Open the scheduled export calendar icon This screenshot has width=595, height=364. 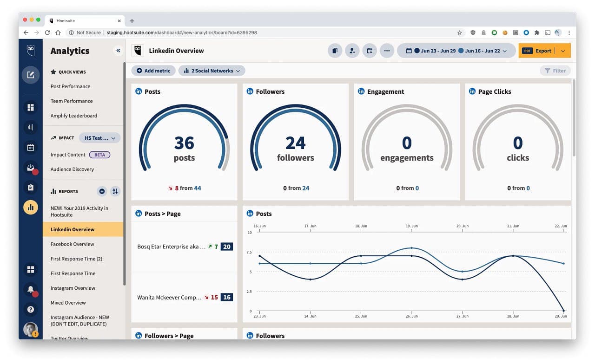point(370,50)
